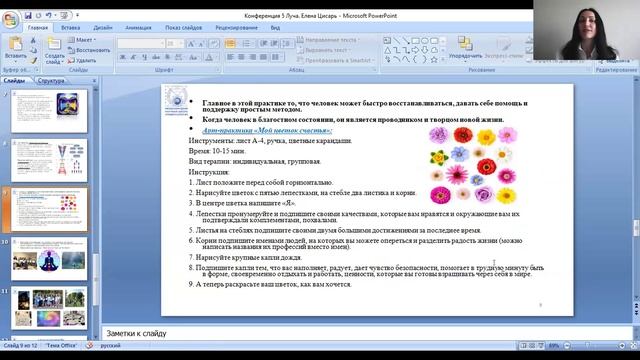Open the columns dropdown
640x360 pixels.
click(277, 58)
